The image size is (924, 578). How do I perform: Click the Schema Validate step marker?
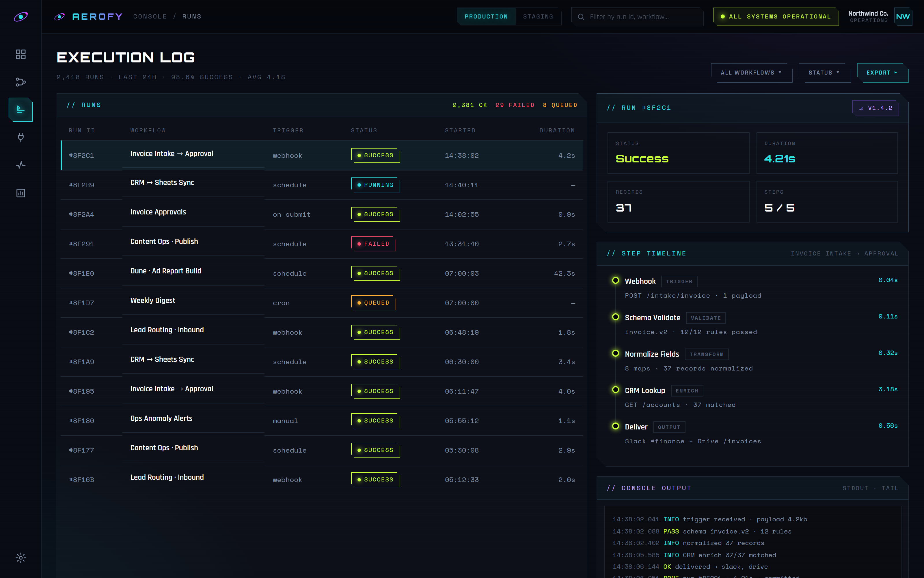[x=616, y=316]
